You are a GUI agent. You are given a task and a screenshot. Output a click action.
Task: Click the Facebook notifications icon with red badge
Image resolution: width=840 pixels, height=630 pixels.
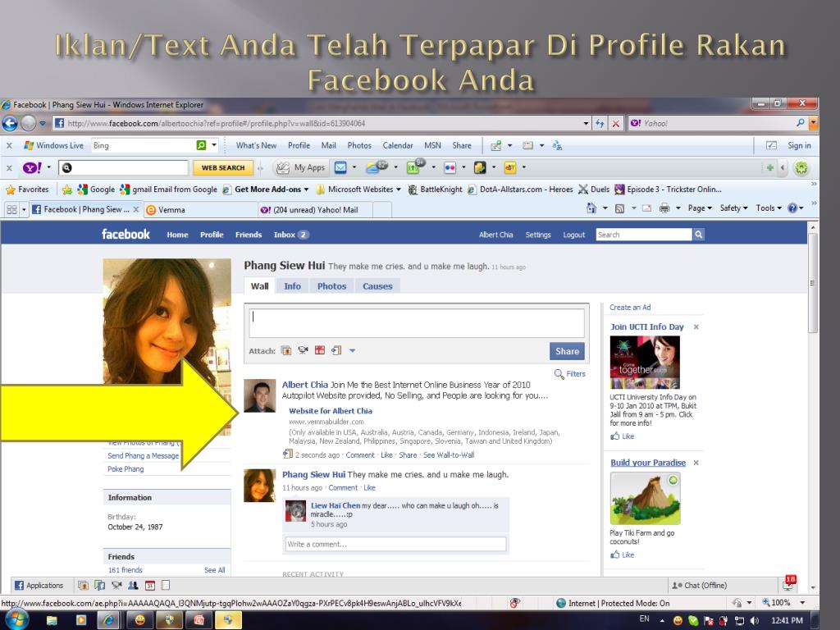788,583
